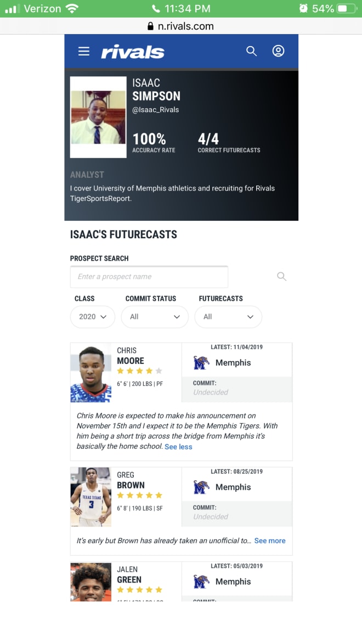Tap the Memphis Tigers logo for Greg Brown
362x644 pixels.
click(201, 487)
